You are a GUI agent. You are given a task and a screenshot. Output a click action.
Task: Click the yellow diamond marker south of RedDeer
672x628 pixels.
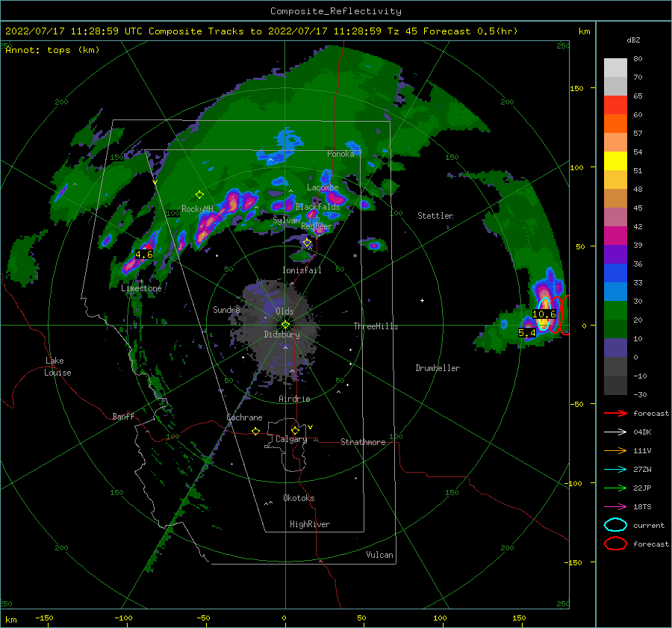pyautogui.click(x=308, y=243)
